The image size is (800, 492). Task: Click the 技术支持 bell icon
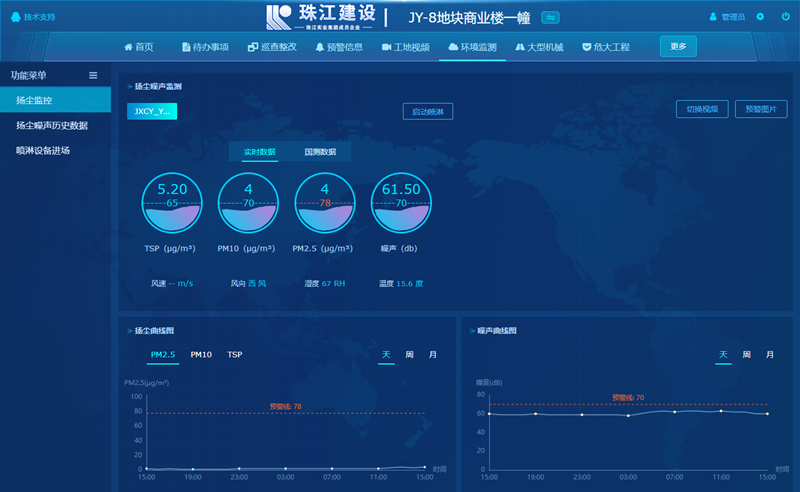click(16, 17)
